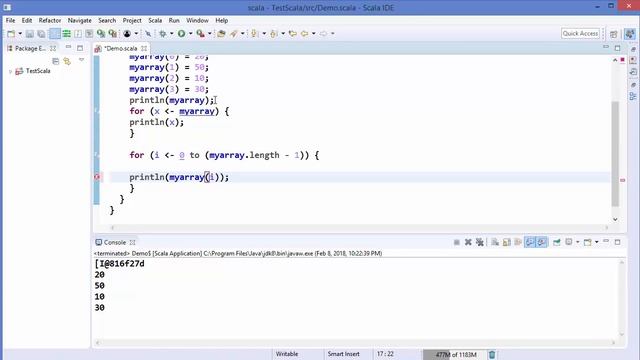Click the black round profile toolbar icon
Screen dimensions: 640x360
(127, 33)
